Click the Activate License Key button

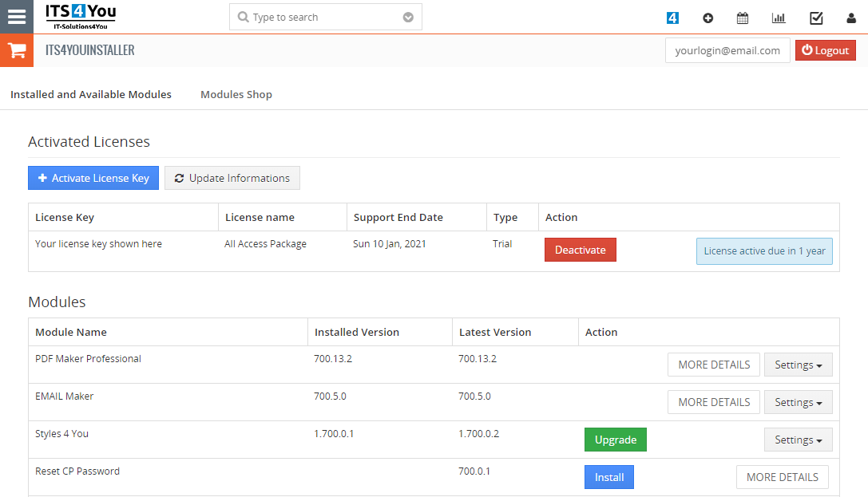coord(93,178)
